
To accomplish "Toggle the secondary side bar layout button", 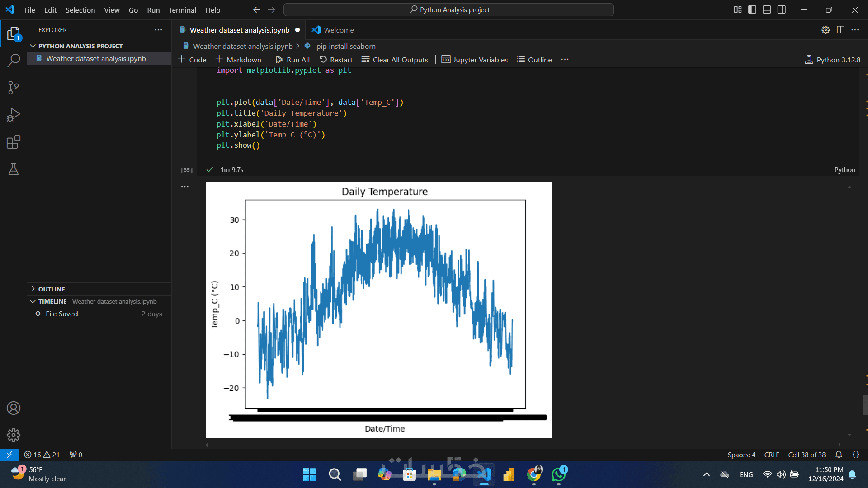I will click(x=782, y=9).
